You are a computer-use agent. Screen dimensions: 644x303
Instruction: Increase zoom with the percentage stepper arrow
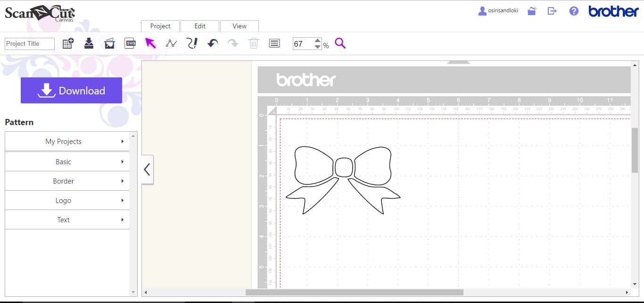pos(318,41)
